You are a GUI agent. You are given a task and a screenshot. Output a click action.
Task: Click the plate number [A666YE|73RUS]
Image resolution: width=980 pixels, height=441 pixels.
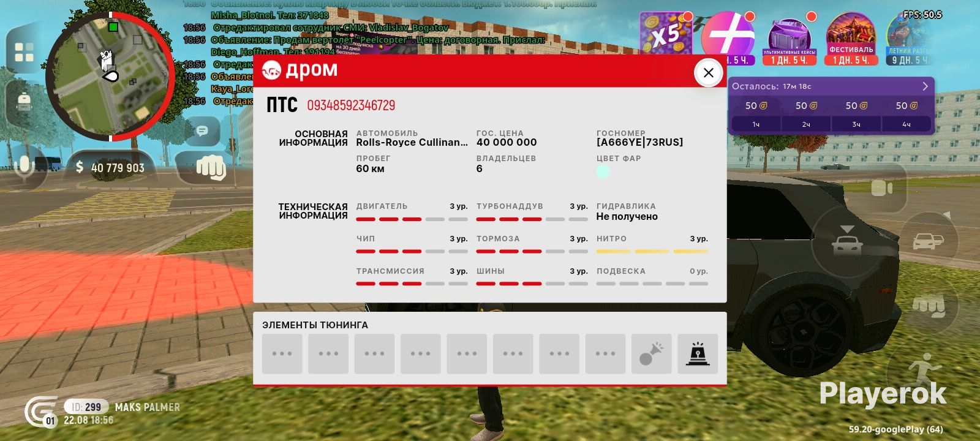coord(640,142)
